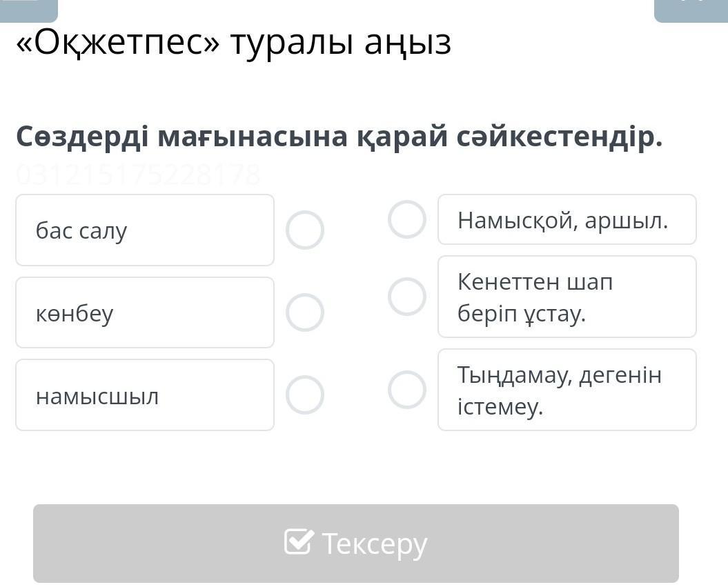Click the бас салу word card
Screen dimensions: 728x587
tap(145, 230)
